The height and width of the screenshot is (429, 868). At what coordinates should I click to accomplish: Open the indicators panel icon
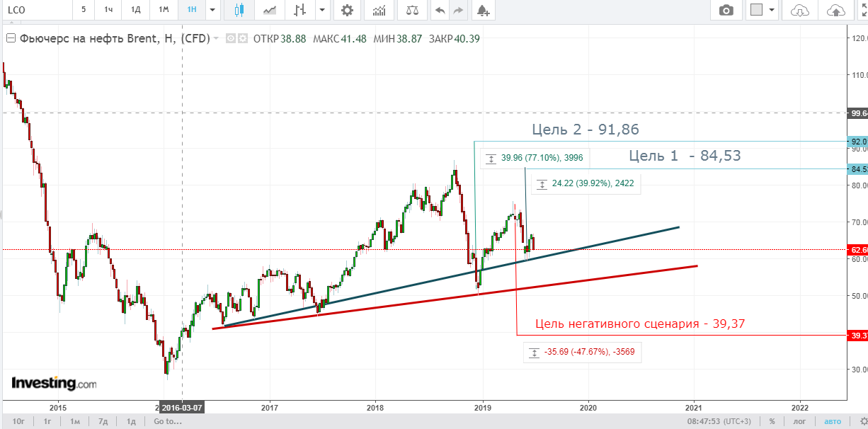pos(379,10)
